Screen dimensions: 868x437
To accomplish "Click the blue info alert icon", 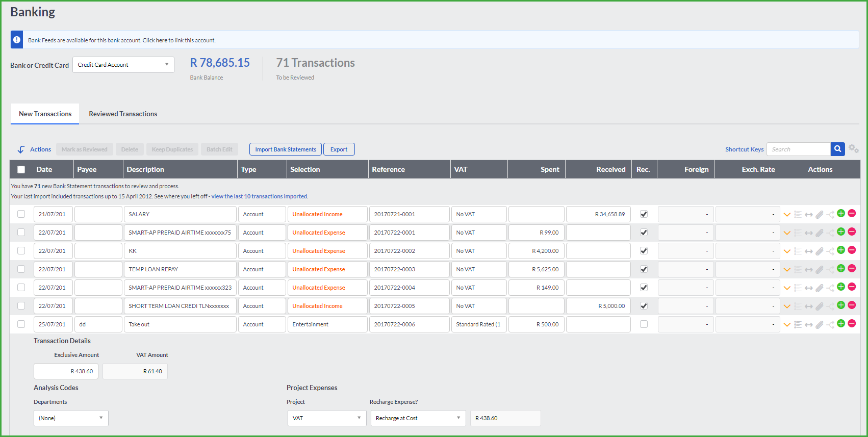I will pyautogui.click(x=17, y=40).
